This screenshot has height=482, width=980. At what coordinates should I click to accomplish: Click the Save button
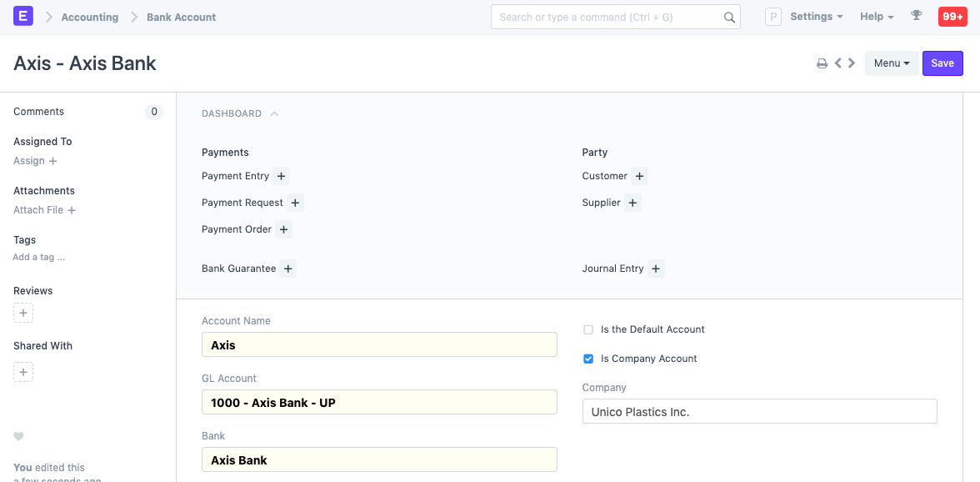coord(942,63)
